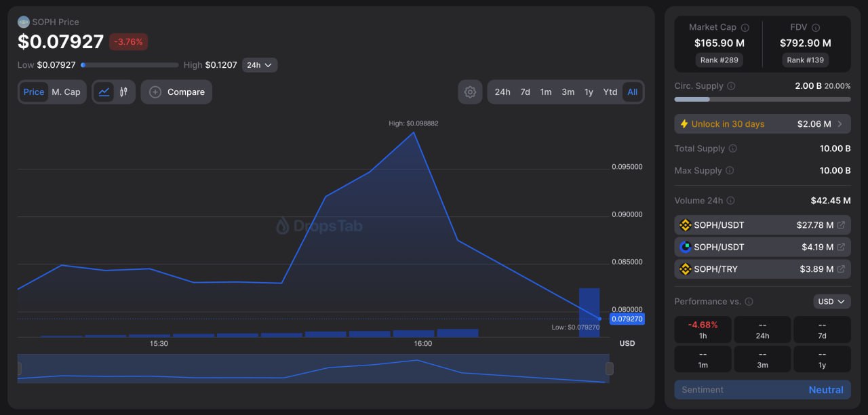Set chart range to 1m
Image resolution: width=868 pixels, height=415 pixels.
546,92
